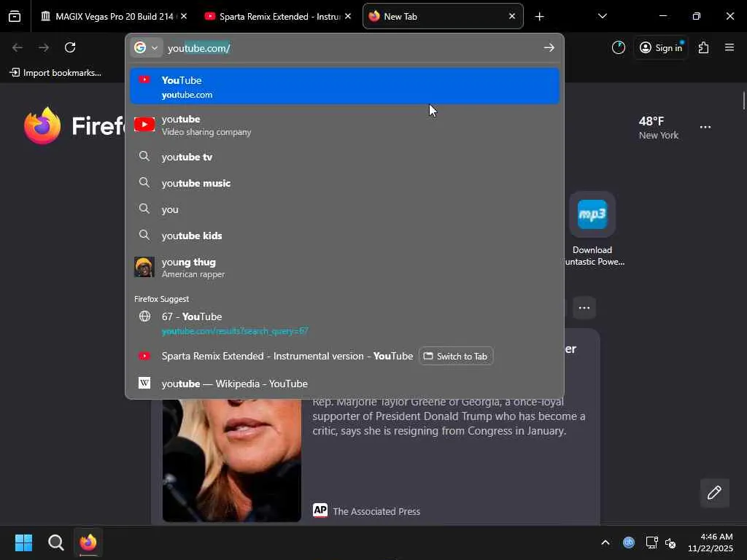Close the New Tab tab
The width and height of the screenshot is (747, 560).
pyautogui.click(x=512, y=16)
